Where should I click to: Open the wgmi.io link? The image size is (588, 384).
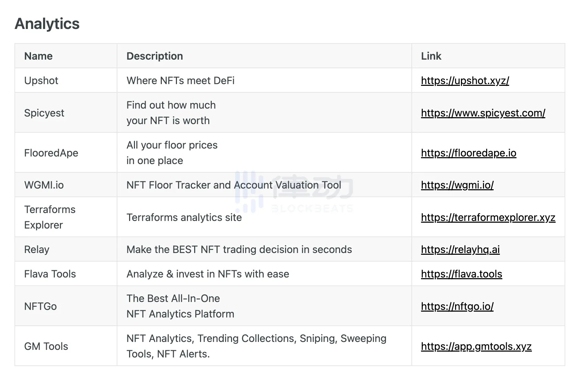pyautogui.click(x=457, y=185)
